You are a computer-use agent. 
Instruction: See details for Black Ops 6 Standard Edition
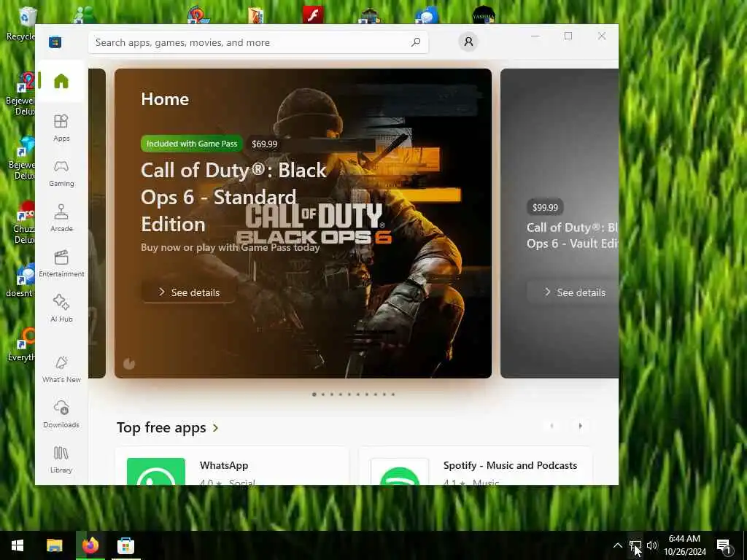click(x=189, y=292)
